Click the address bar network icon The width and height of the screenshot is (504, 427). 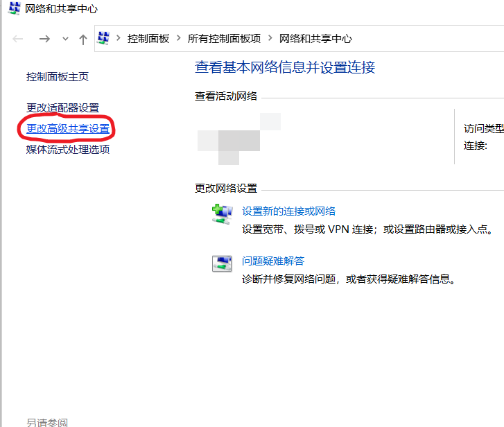103,38
